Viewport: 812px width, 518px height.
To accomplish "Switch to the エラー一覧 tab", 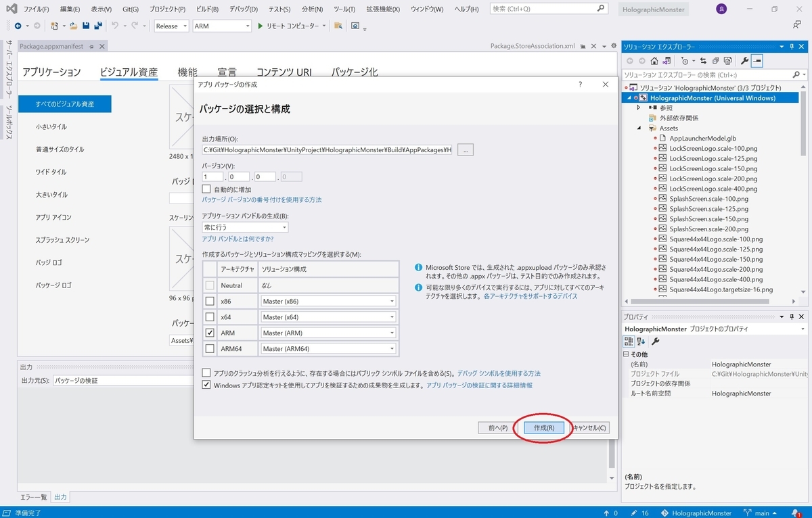I will click(34, 497).
